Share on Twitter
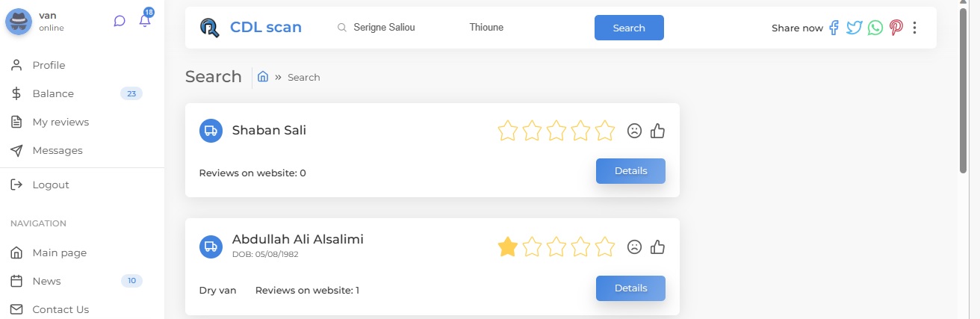 pos(855,28)
